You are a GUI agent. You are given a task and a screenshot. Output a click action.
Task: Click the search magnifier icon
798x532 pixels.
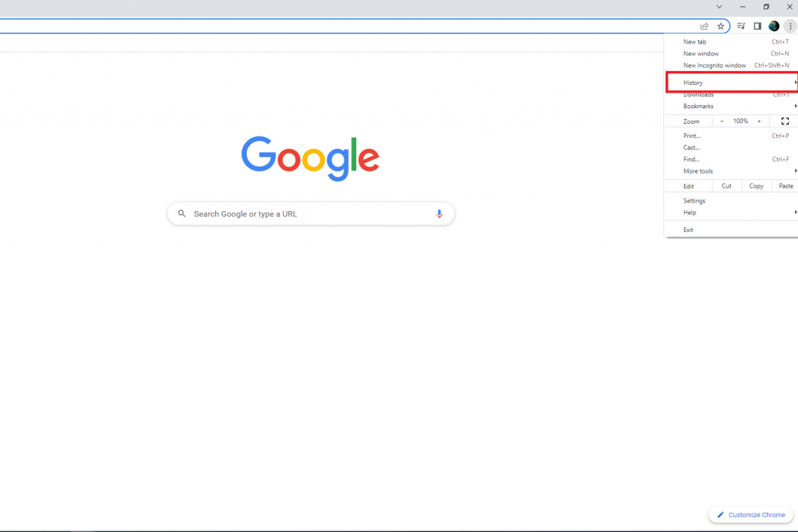point(182,213)
